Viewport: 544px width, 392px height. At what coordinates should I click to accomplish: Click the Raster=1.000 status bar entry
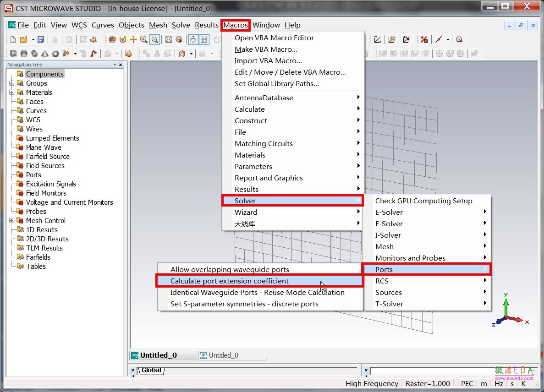(x=428, y=383)
